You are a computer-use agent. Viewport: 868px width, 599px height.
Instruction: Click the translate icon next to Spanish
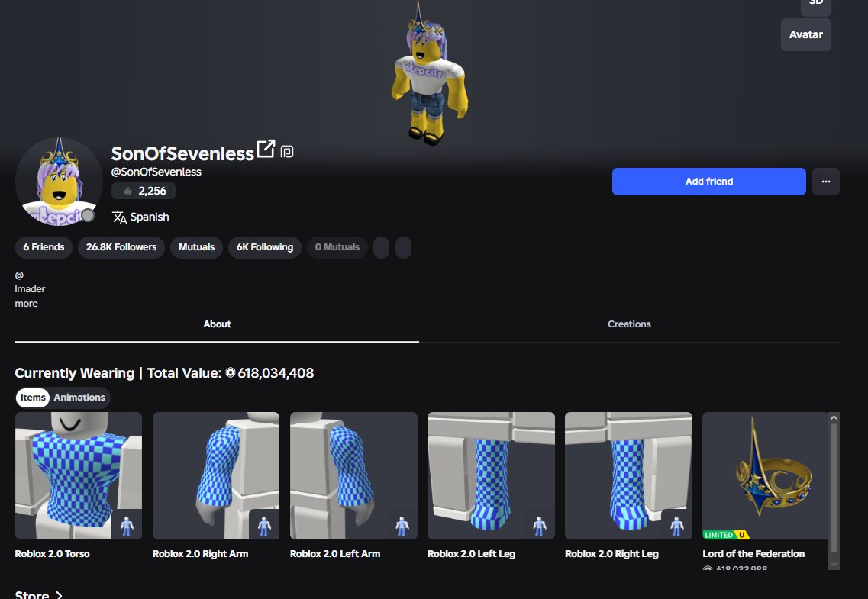tap(120, 217)
